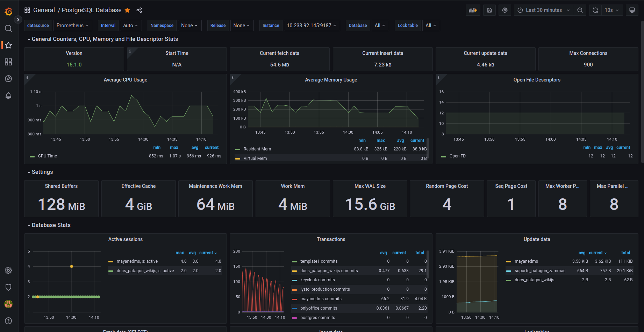The width and height of the screenshot is (644, 332).
Task: Toggle the Resident Mem series visibility
Action: (258, 149)
